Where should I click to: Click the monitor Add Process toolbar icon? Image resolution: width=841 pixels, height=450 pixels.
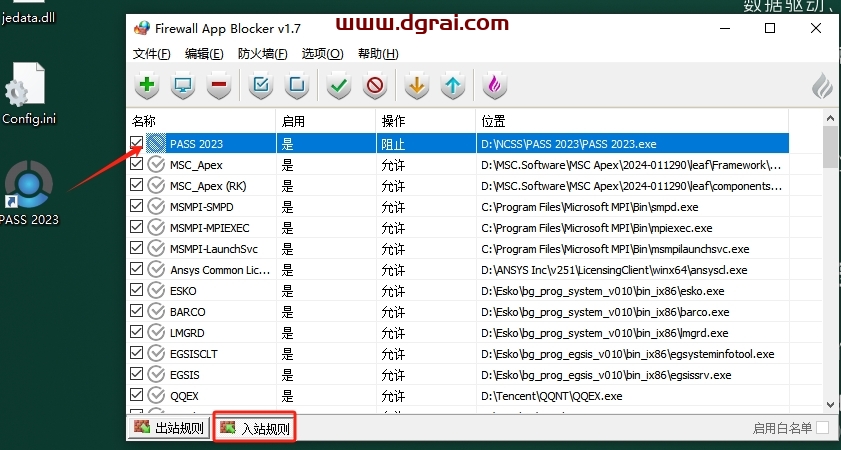point(183,85)
